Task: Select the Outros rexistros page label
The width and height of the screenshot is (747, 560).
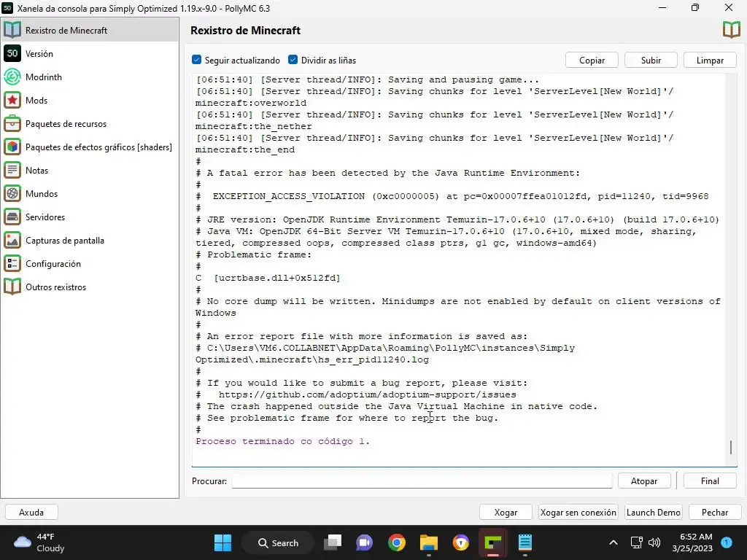Action: tap(55, 287)
